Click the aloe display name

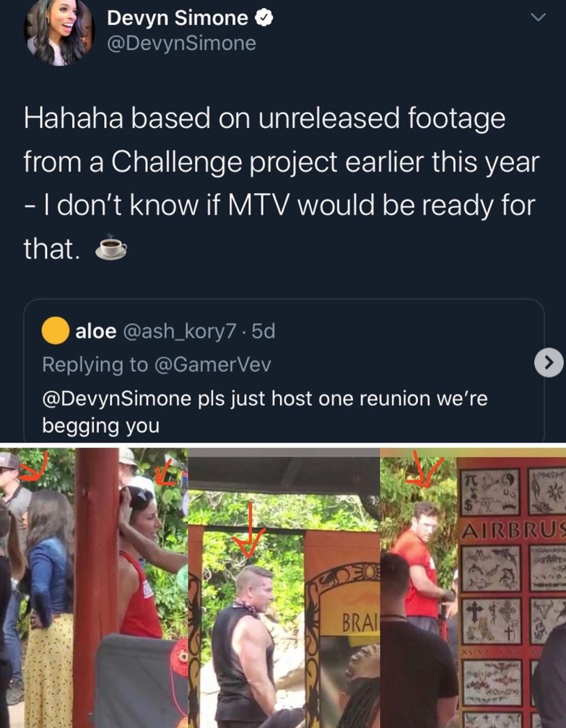click(95, 331)
